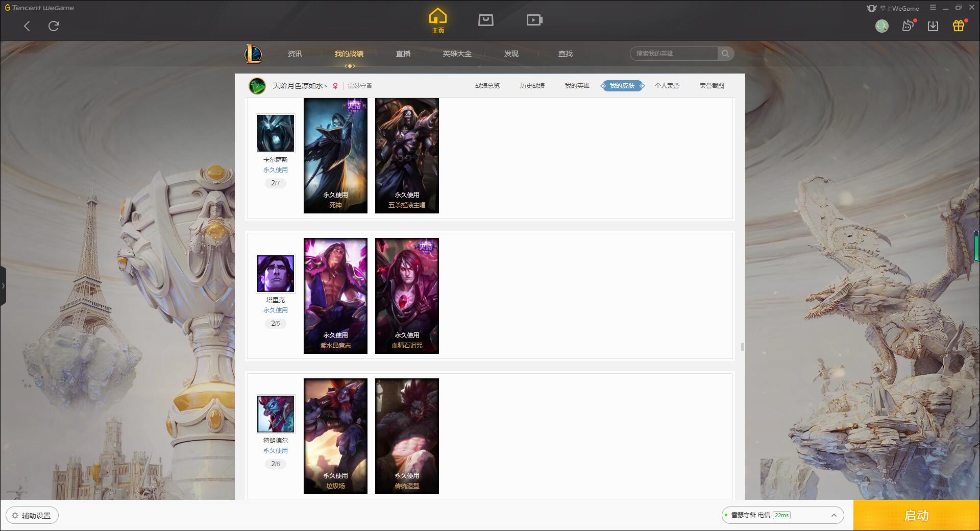Click the 塔里克 champion portrait
Image resolution: width=980 pixels, height=531 pixels.
[276, 274]
